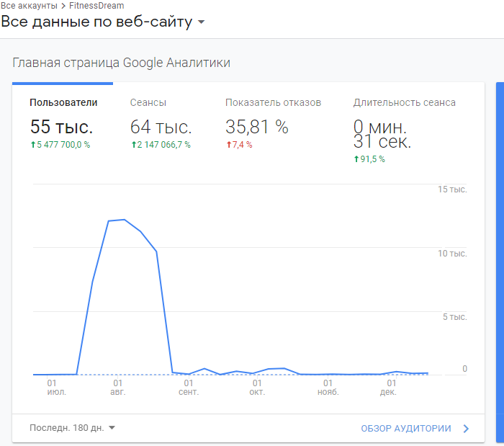Click the chevron next to 'ОБЗОР АУДИТОРИИ'
This screenshot has height=446, width=504.
tap(466, 429)
